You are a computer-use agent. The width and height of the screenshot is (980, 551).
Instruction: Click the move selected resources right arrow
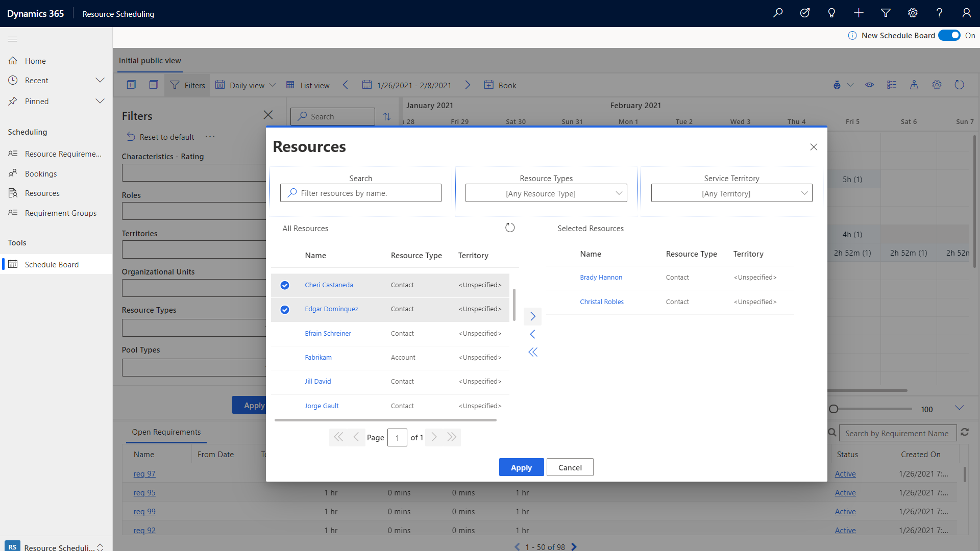pyautogui.click(x=532, y=315)
